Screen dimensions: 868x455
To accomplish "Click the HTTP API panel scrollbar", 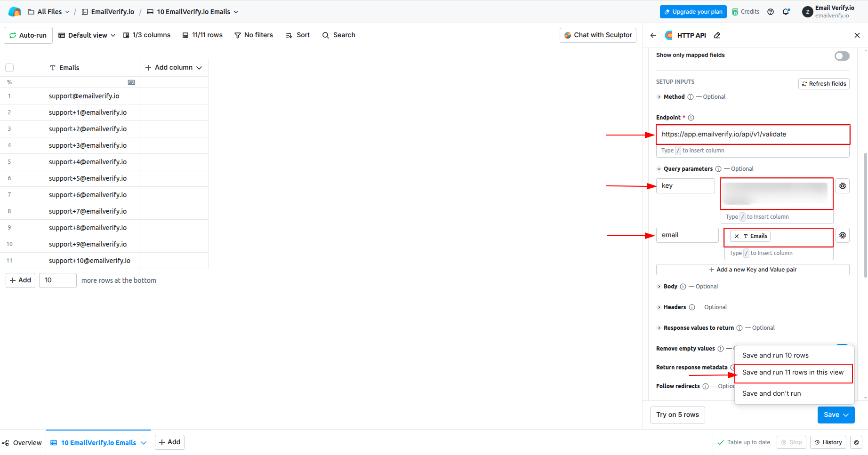I will coord(865,215).
